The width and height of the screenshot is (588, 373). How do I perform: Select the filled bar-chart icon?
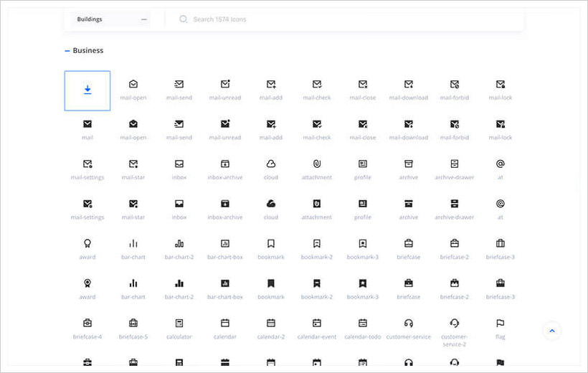pyautogui.click(x=133, y=283)
